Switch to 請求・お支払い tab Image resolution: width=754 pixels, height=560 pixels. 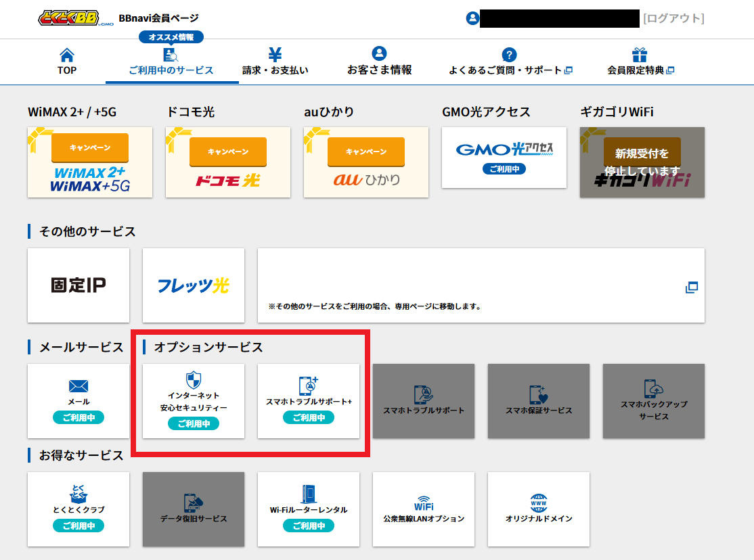pyautogui.click(x=275, y=62)
